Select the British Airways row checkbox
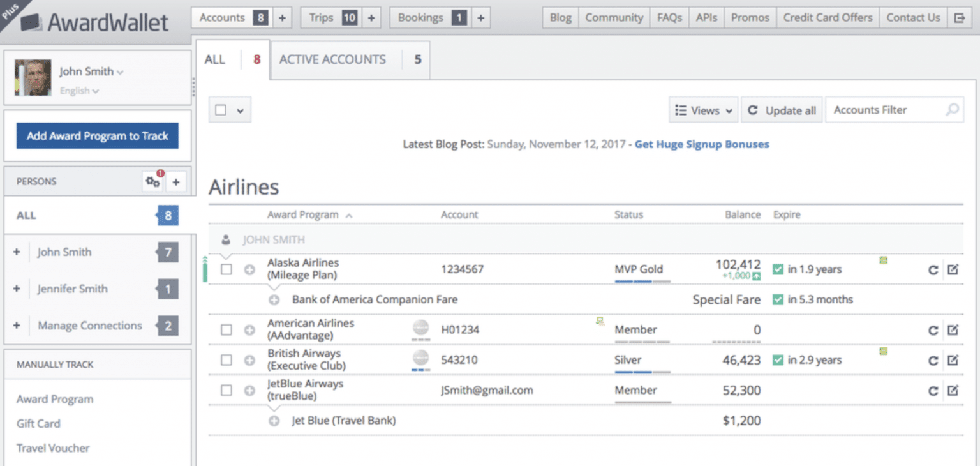The image size is (980, 466). 226,359
